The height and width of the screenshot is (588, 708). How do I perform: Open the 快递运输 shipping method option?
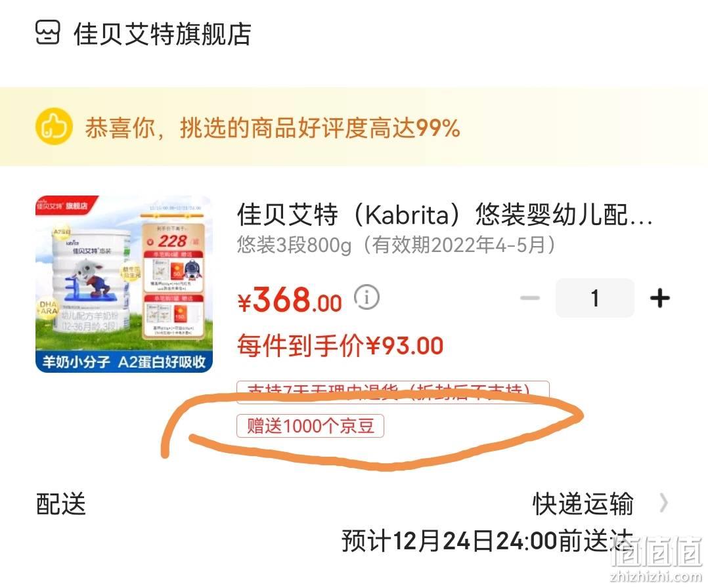tap(583, 503)
